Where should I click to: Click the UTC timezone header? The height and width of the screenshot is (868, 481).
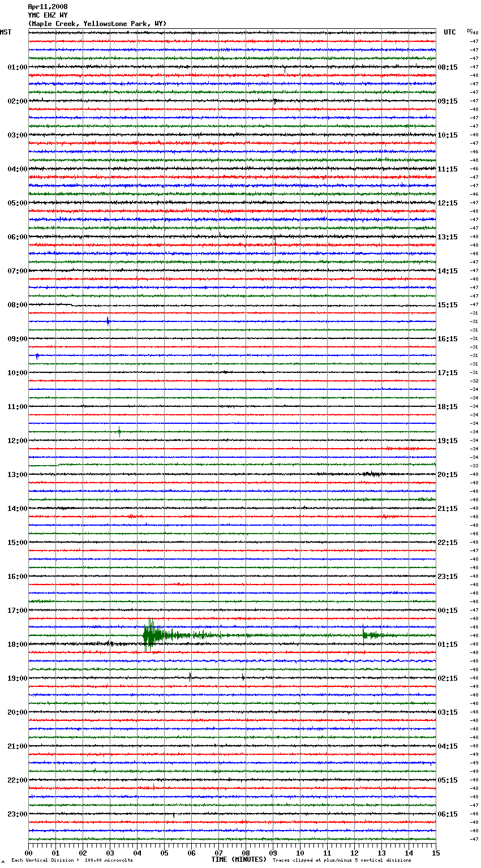tap(450, 32)
